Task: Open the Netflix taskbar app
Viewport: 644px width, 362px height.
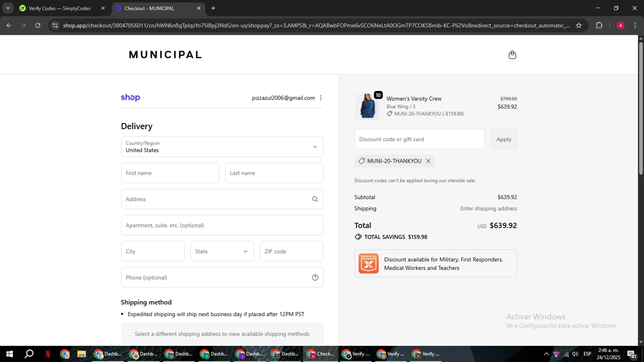Action: tap(48, 354)
